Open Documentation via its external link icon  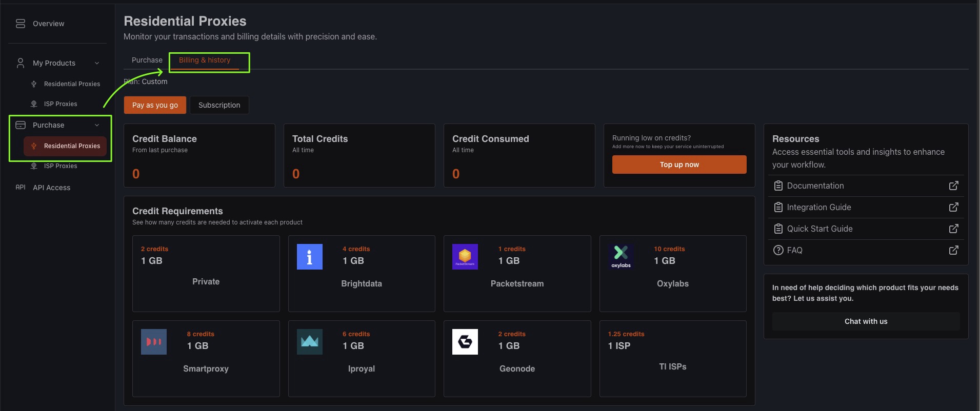pyautogui.click(x=953, y=186)
